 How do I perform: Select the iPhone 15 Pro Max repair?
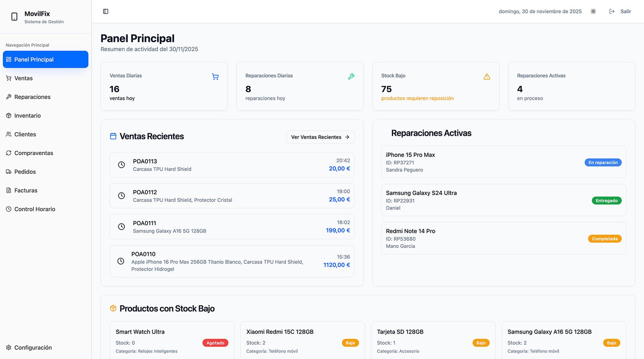(x=503, y=162)
